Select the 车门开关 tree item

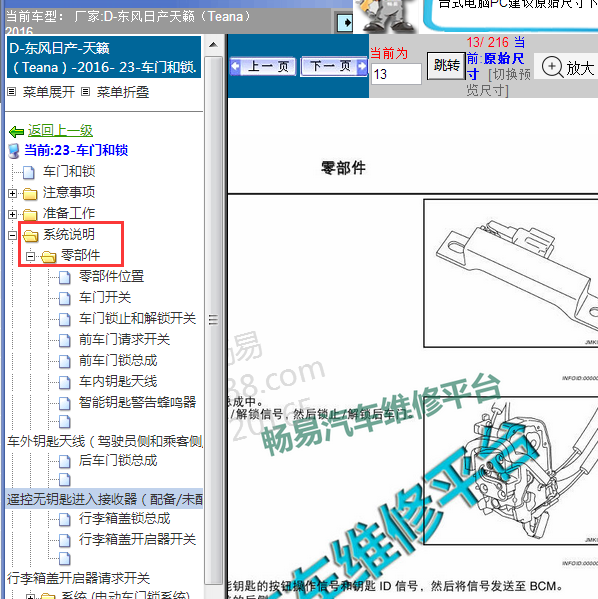(x=105, y=297)
